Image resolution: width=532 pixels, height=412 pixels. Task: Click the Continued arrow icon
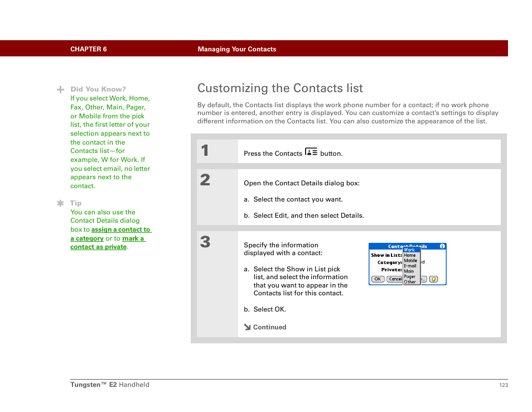(x=248, y=327)
